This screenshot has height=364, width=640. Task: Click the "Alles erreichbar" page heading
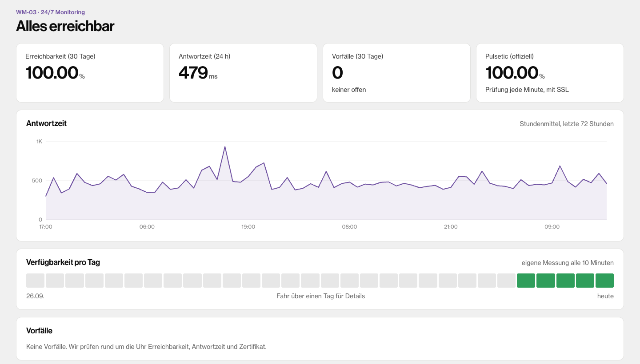click(65, 26)
